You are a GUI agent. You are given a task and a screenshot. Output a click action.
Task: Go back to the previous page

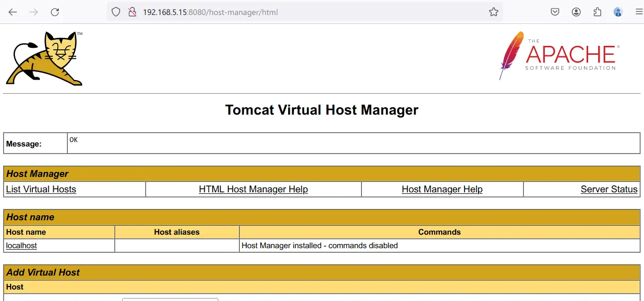tap(13, 12)
